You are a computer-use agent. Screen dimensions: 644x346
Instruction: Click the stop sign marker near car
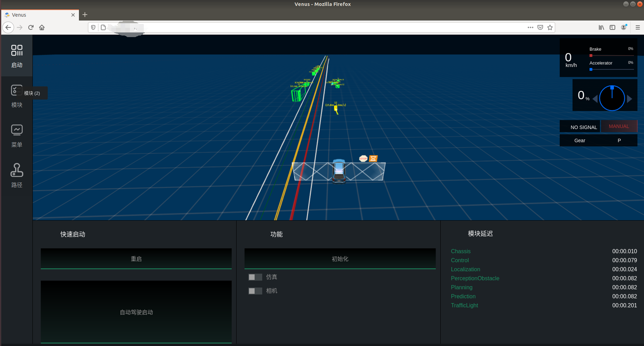click(363, 158)
